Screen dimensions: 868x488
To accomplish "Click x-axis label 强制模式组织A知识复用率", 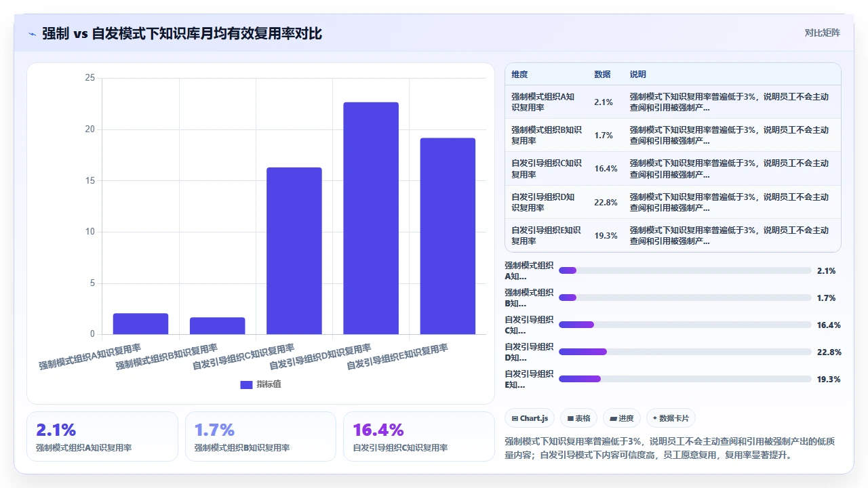I will [90, 357].
